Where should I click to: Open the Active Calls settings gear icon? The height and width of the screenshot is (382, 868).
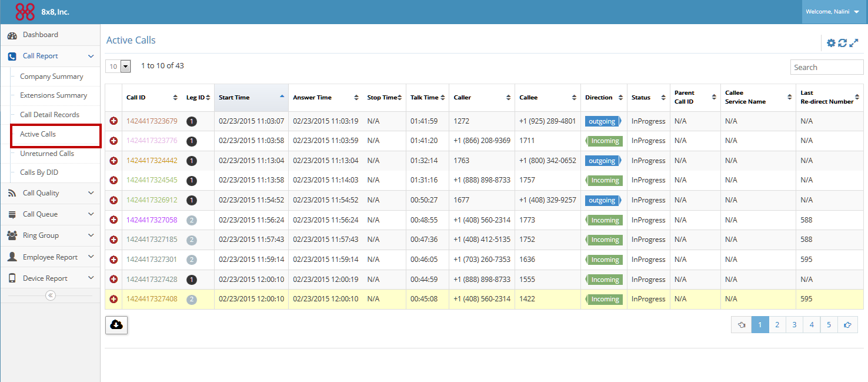pyautogui.click(x=831, y=42)
